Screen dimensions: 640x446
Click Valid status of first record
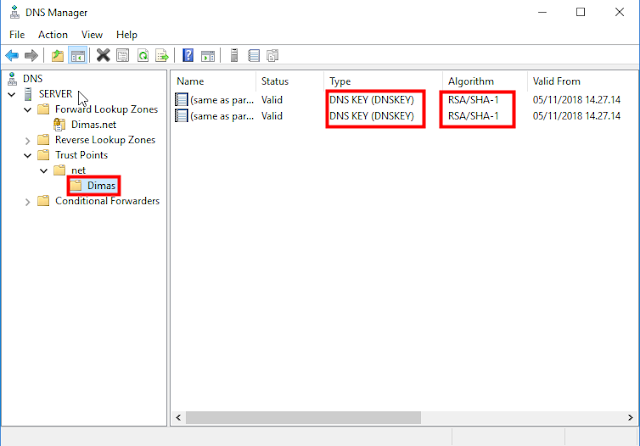(x=272, y=100)
